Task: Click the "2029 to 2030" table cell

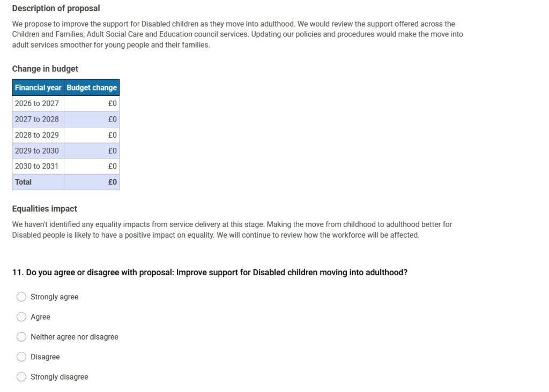Action: [x=37, y=150]
